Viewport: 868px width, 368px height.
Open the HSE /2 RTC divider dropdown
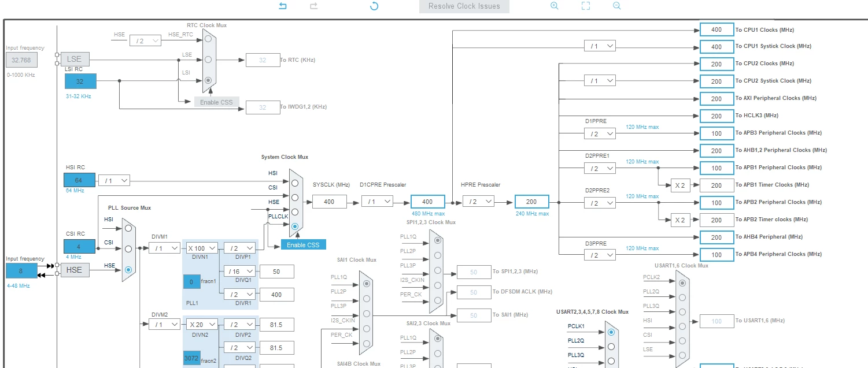(145, 41)
